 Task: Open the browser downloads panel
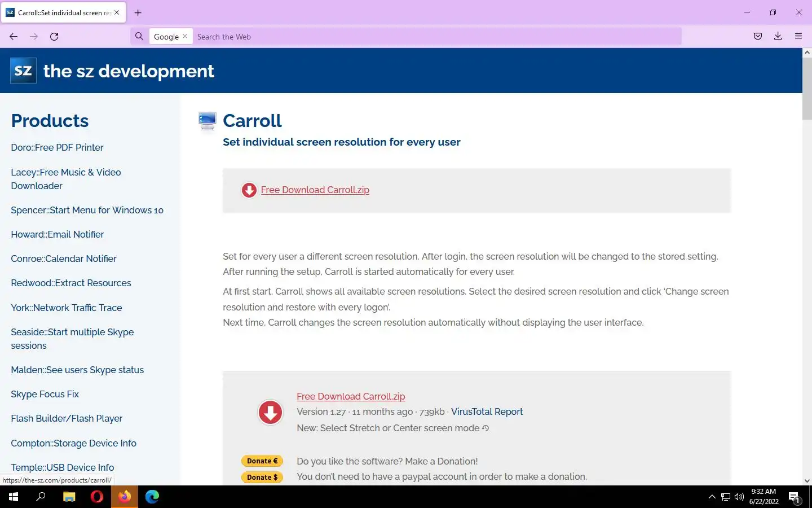[778, 37]
